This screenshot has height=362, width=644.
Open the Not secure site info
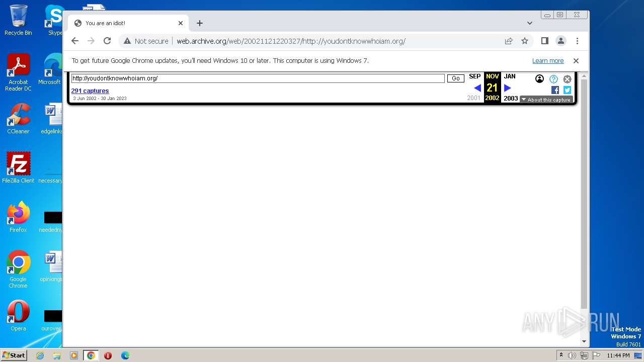click(146, 41)
